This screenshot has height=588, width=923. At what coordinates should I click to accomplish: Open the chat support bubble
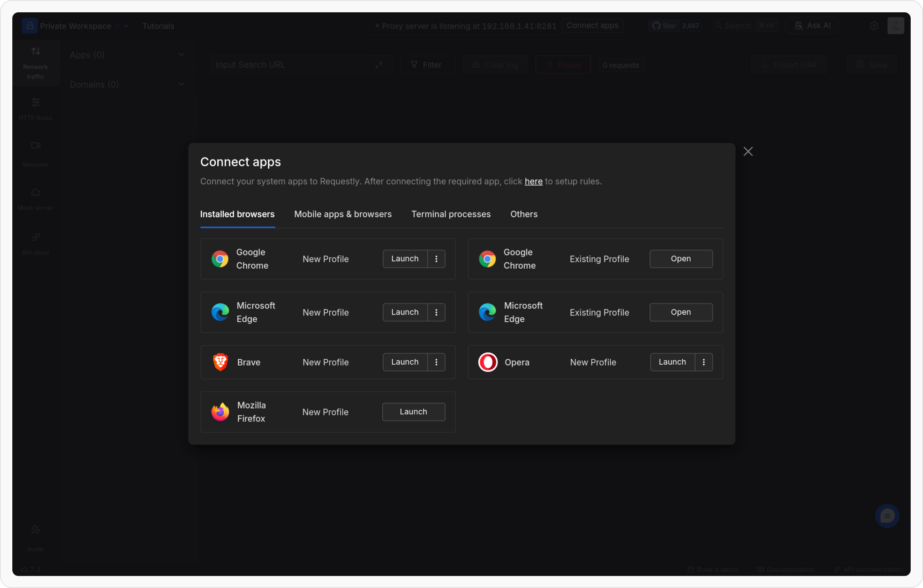887,516
